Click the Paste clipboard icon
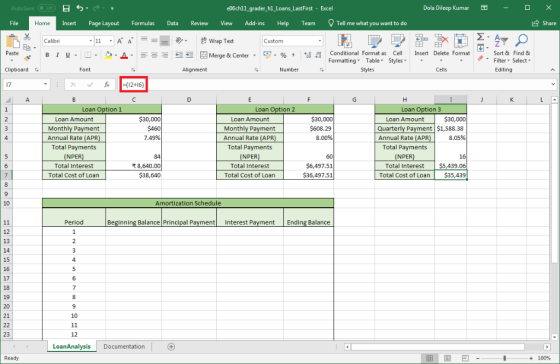This screenshot has width=560, height=364. pyautogui.click(x=12, y=42)
